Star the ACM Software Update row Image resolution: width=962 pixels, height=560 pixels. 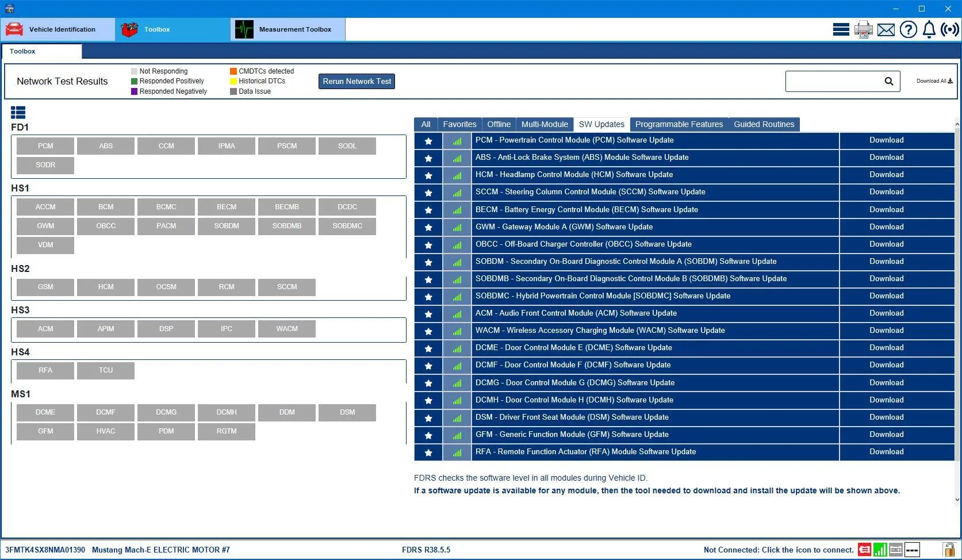point(428,314)
